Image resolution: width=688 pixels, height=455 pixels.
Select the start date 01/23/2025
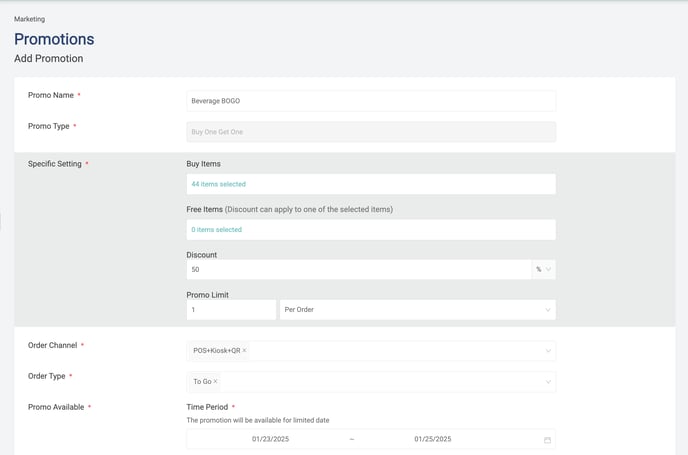(x=270, y=439)
